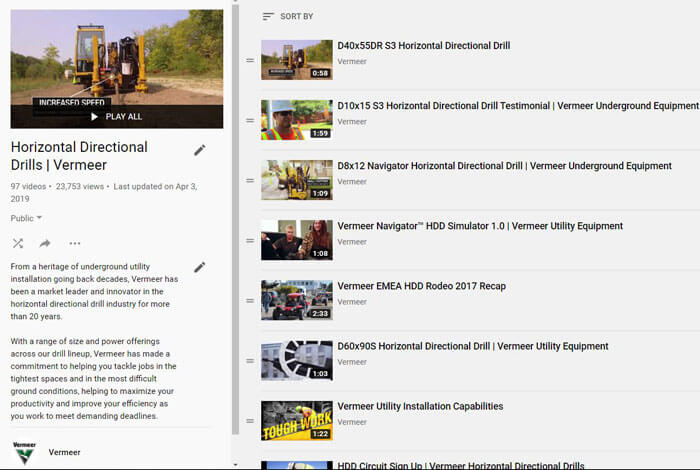Image resolution: width=700 pixels, height=470 pixels.
Task: Click drag handle beside D60x90S video row
Action: click(250, 361)
